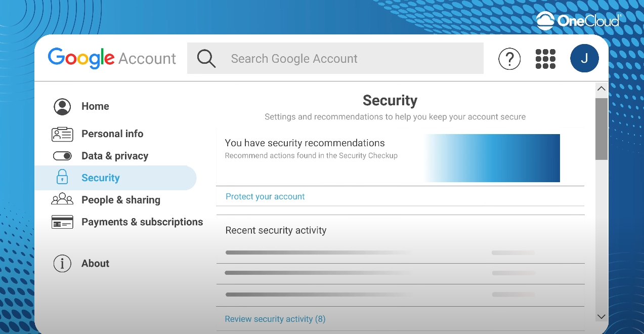Click the Security padlock icon

(62, 177)
